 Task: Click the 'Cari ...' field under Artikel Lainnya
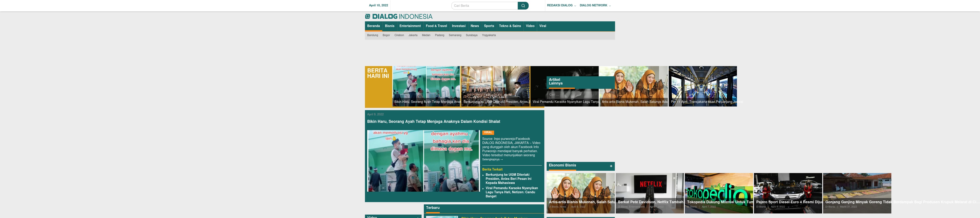click(580, 94)
